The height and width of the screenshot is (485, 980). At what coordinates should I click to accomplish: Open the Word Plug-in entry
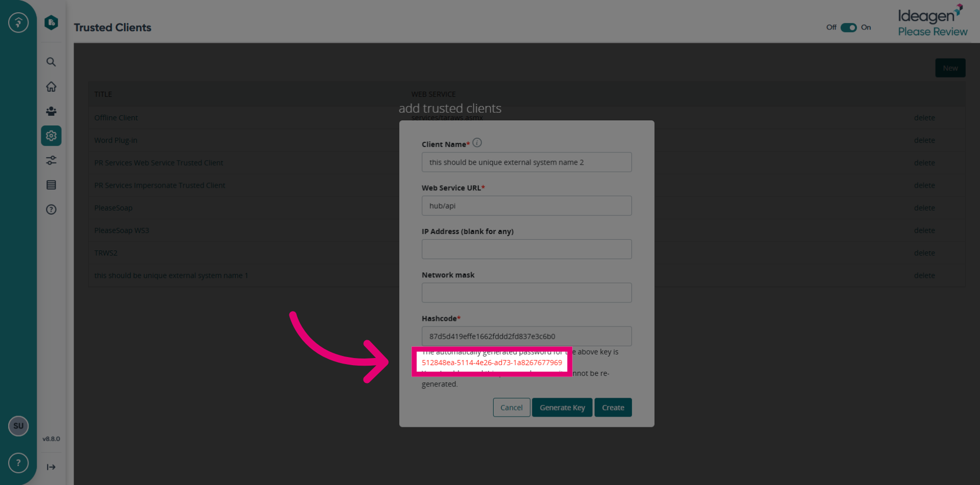click(x=115, y=140)
